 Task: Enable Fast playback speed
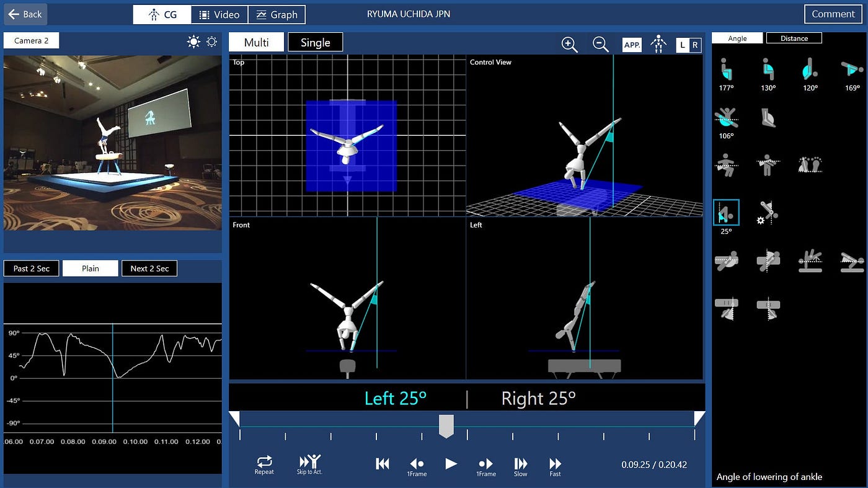(555, 466)
